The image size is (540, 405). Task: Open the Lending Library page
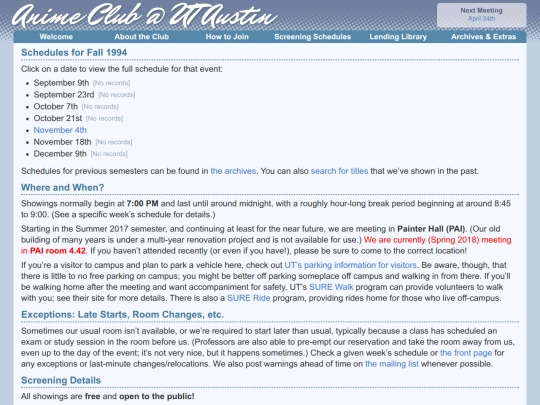pyautogui.click(x=398, y=37)
